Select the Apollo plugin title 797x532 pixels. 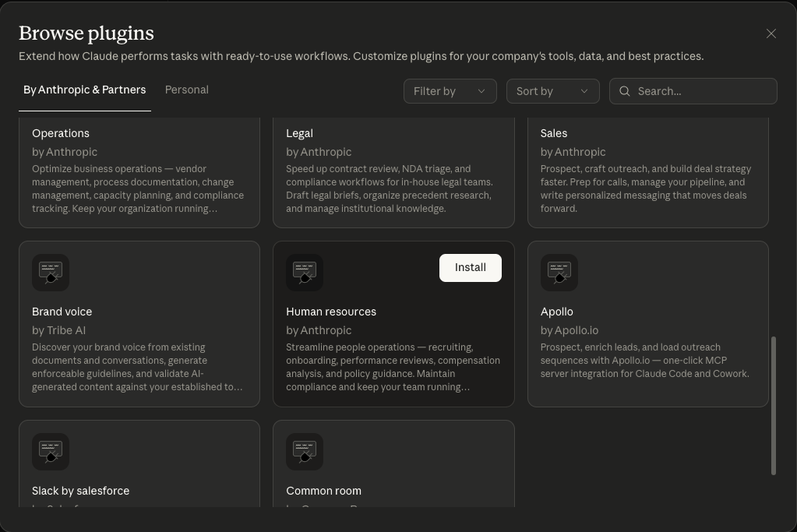click(556, 312)
